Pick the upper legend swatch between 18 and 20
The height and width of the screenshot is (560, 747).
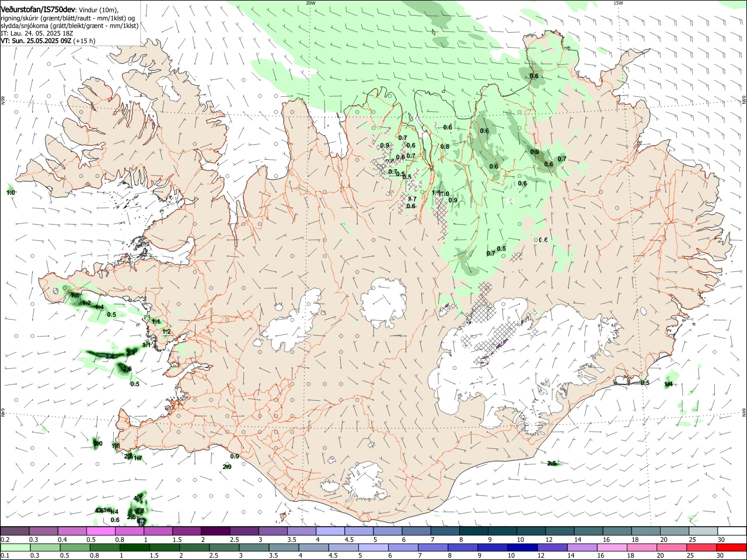pos(646,531)
